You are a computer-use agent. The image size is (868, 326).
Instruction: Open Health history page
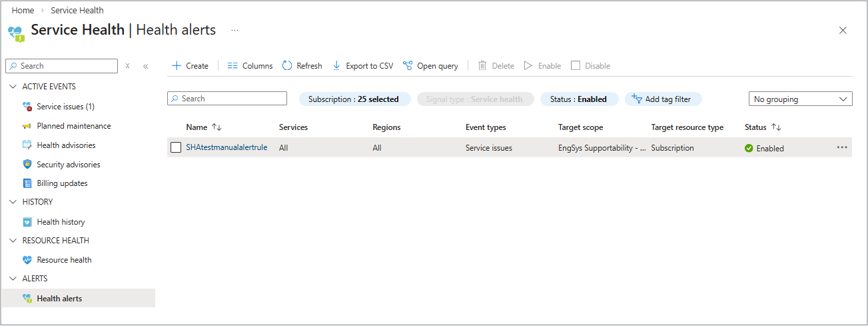(61, 222)
